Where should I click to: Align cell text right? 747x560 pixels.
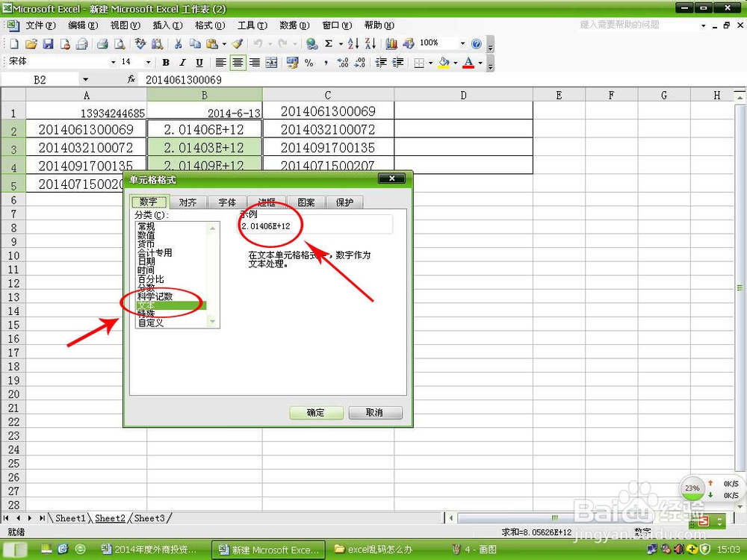tap(255, 63)
